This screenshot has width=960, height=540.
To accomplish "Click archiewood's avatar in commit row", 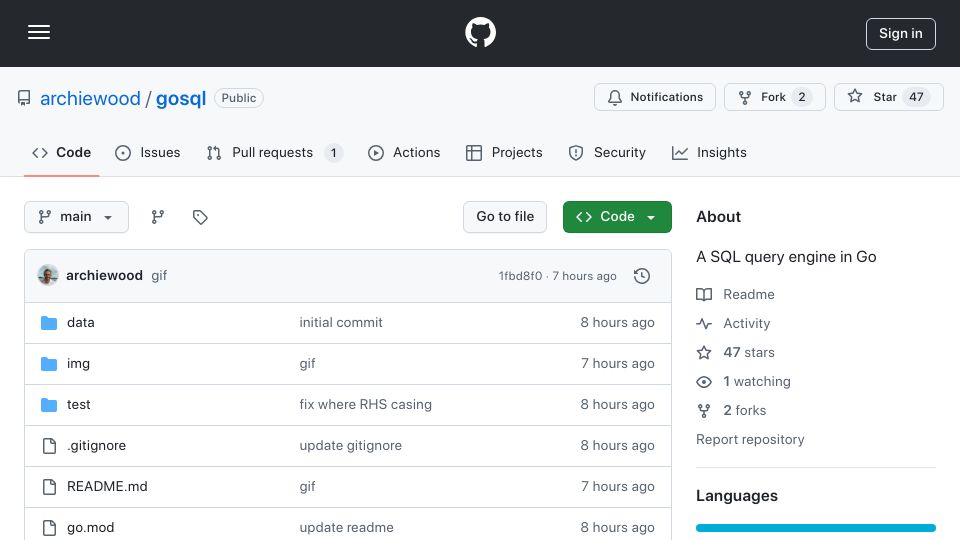I will coord(48,276).
